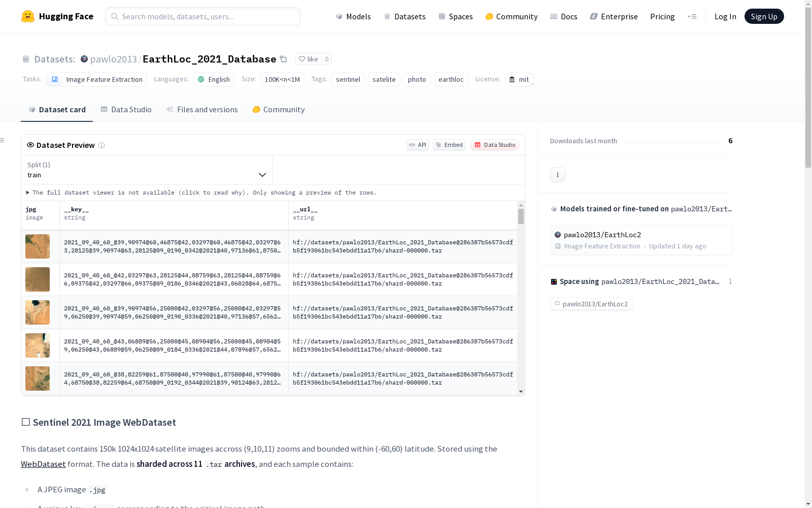Image resolution: width=812 pixels, height=508 pixels.
Task: Click the Hugging Face logo icon
Action: (x=28, y=16)
